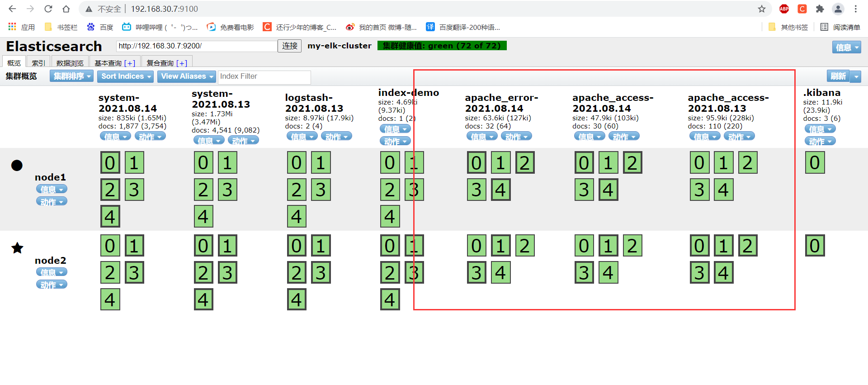Open the 阅读清单 reading list
This screenshot has width=868, height=385.
[x=840, y=27]
